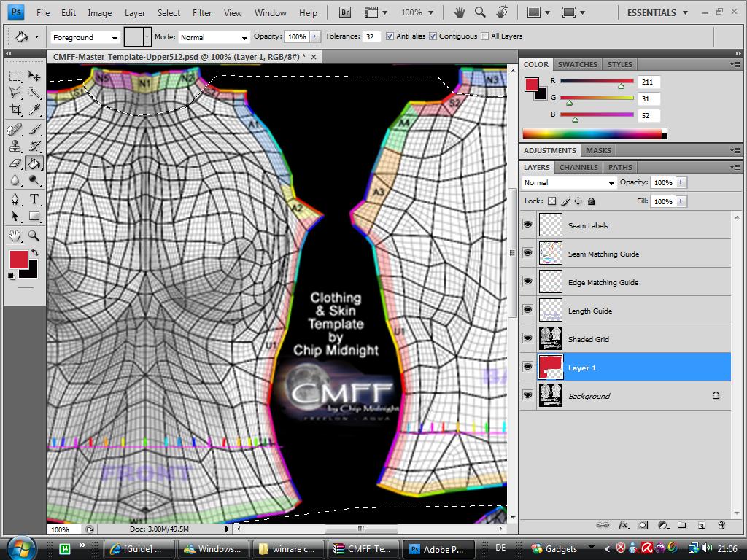Hide the Shaded Grid layer
The width and height of the screenshot is (747, 560).
click(x=527, y=338)
